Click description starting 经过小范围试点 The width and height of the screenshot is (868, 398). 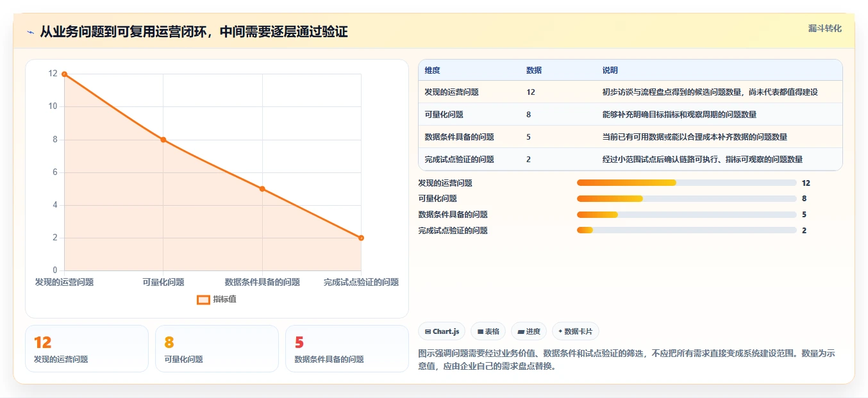702,160
